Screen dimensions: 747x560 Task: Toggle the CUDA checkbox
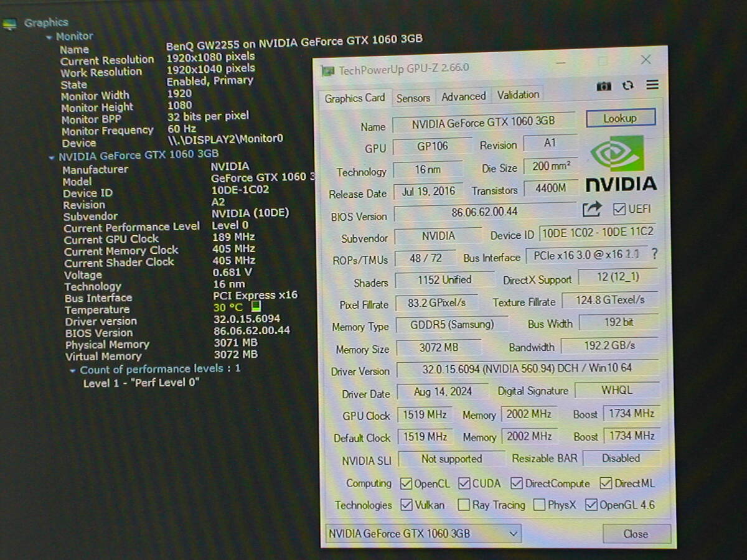(464, 483)
